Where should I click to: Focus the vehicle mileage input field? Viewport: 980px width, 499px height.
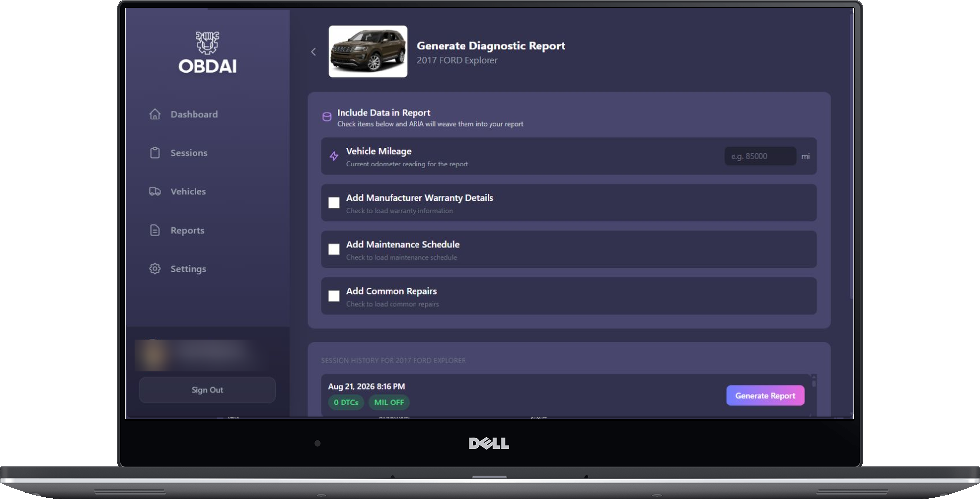(x=760, y=156)
